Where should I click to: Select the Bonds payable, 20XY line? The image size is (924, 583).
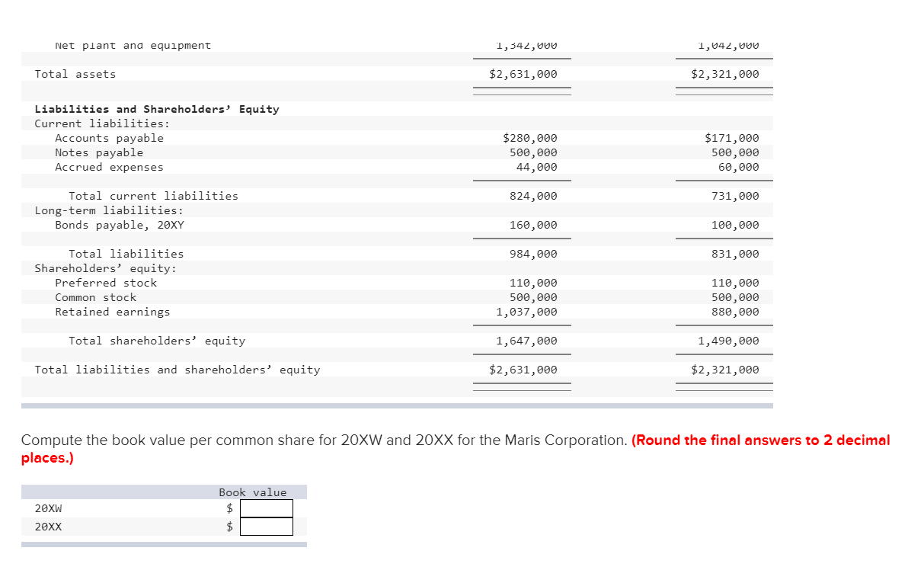(x=120, y=225)
